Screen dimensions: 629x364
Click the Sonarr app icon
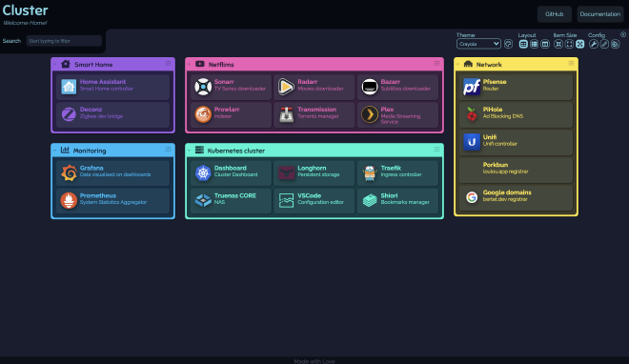pyautogui.click(x=203, y=87)
